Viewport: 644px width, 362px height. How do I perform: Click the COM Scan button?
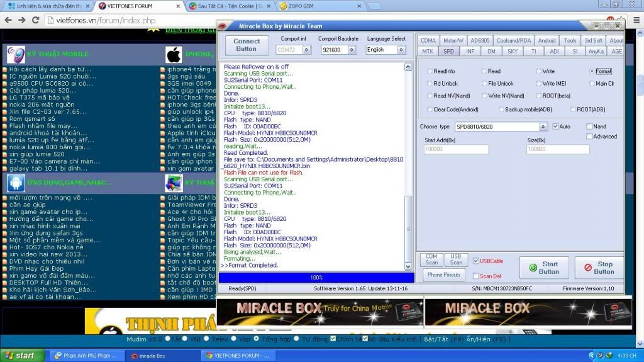click(x=431, y=259)
